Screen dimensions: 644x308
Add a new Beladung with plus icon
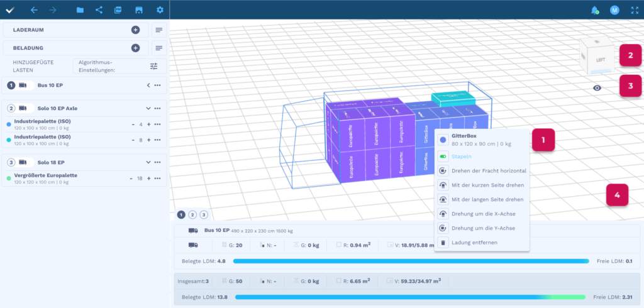(136, 48)
